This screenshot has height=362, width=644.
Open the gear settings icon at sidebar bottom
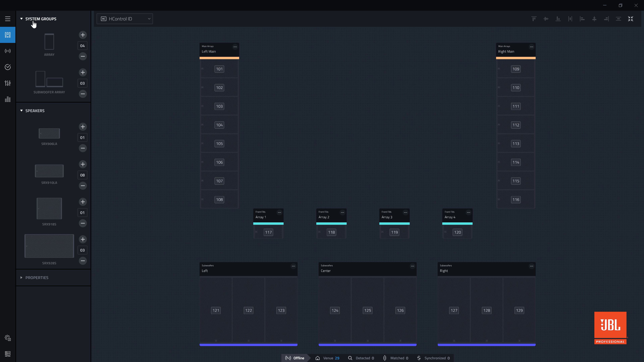click(8, 338)
